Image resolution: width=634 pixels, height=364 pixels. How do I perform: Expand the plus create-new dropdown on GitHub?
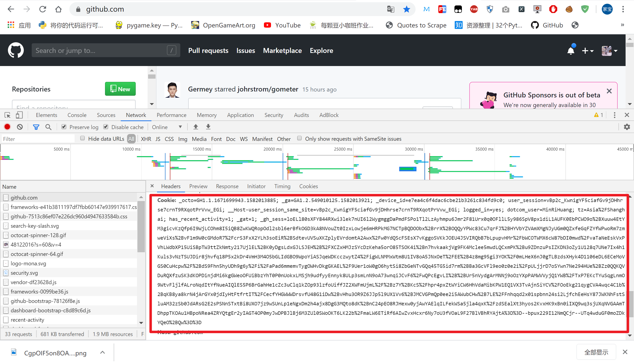click(x=587, y=51)
